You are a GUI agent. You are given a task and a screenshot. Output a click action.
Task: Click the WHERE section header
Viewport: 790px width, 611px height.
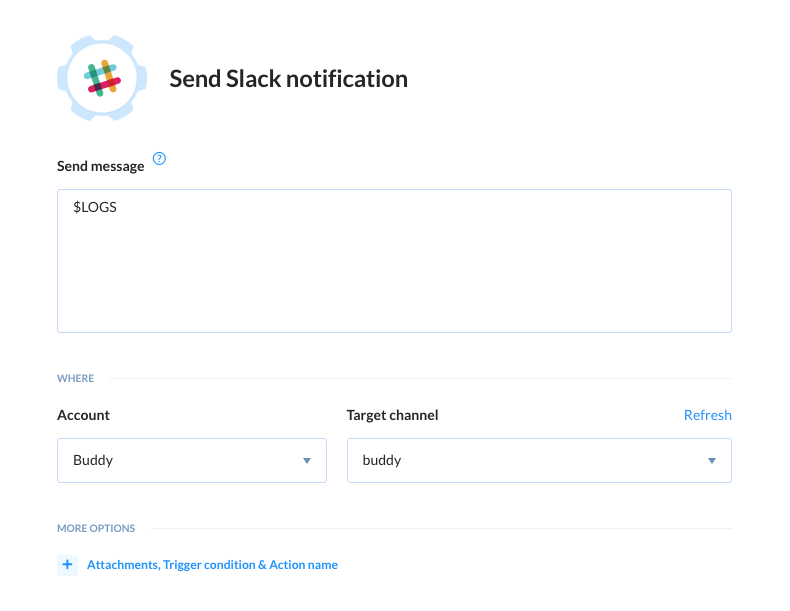76,378
